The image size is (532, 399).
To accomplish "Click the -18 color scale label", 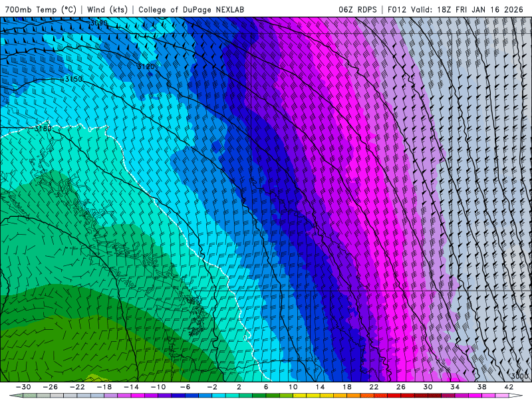I will 104,387.
